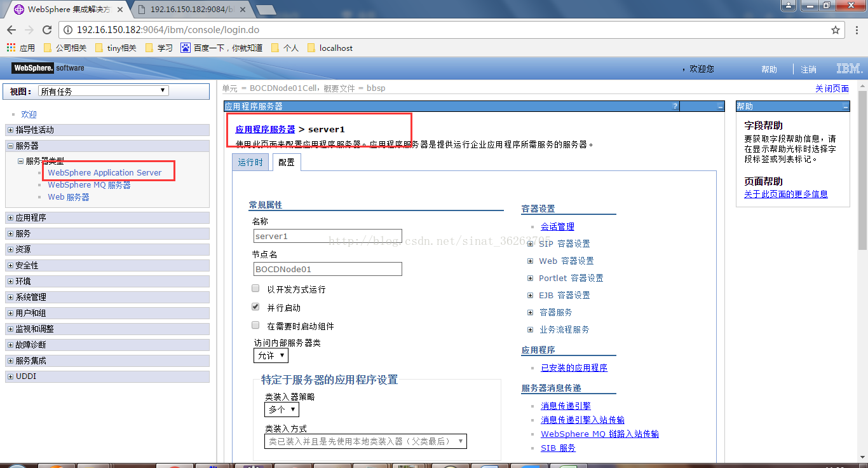Viewport: 868px width, 468px height.
Task: Bookmark this page with the star icon
Action: [836, 30]
